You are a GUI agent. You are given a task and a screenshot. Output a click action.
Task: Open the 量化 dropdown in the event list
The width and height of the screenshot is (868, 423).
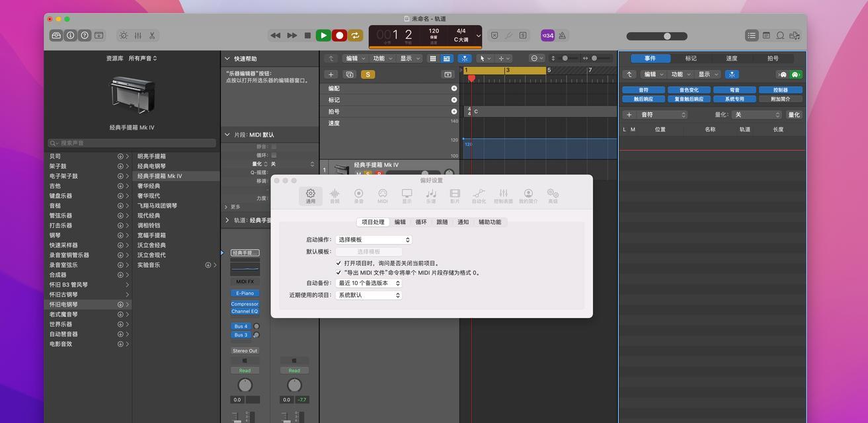pos(756,115)
